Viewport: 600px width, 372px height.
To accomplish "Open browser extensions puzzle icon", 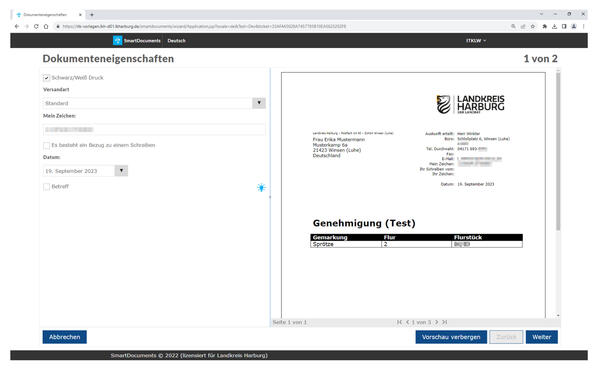I will pyautogui.click(x=545, y=26).
